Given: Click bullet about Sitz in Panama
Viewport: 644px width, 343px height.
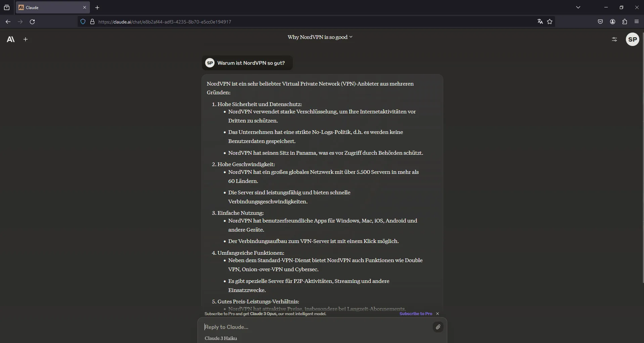Looking at the screenshot, I should [326, 153].
